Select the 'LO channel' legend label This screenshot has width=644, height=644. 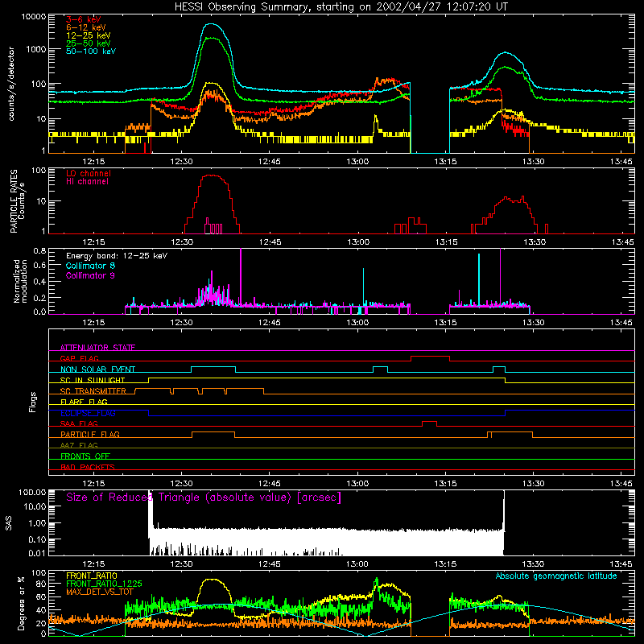click(x=89, y=173)
